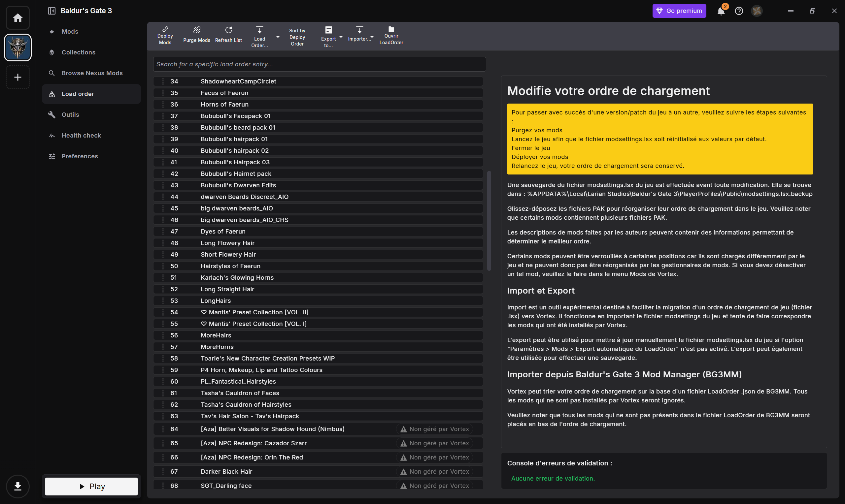The height and width of the screenshot is (504, 845).
Task: Refresh the load order list
Action: tap(229, 35)
